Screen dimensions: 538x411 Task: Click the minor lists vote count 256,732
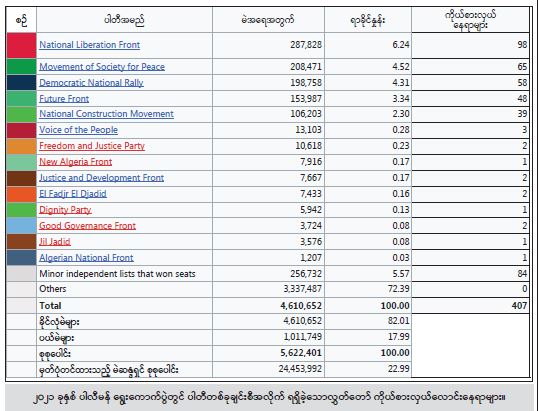coord(306,274)
